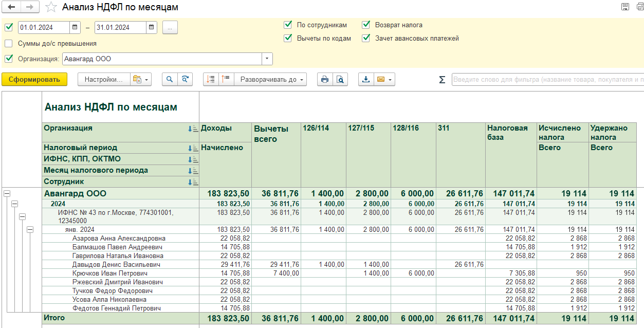Uncheck the Возврат налога checkbox
This screenshot has width=644, height=328.
(366, 25)
